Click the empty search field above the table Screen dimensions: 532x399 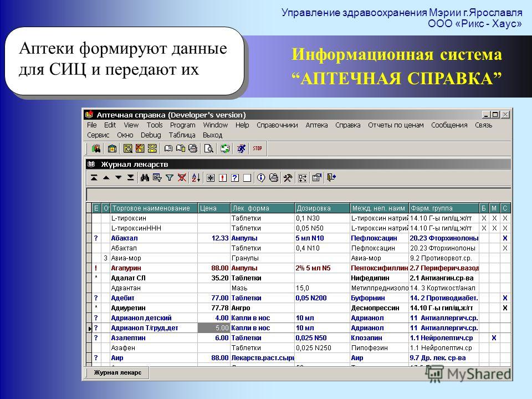point(299,195)
